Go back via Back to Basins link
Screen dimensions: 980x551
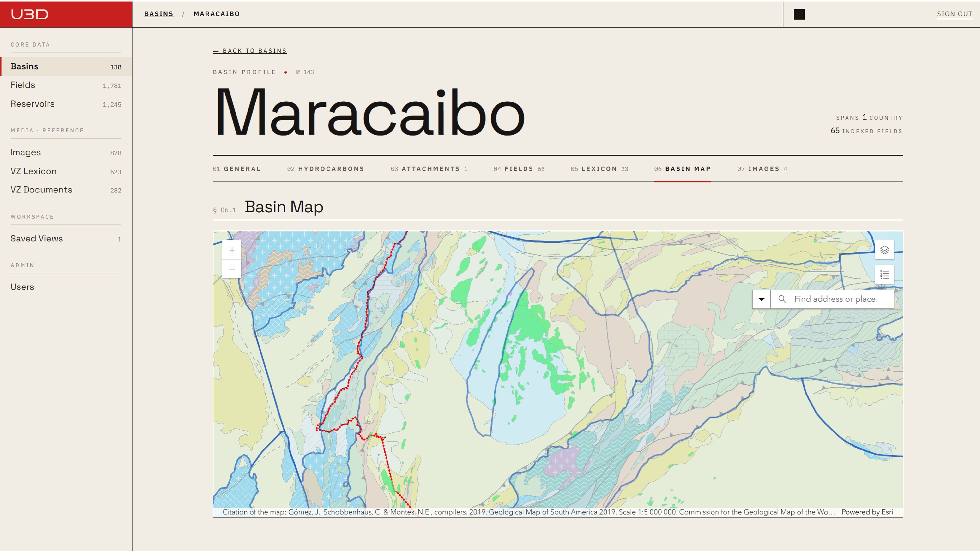250,51
